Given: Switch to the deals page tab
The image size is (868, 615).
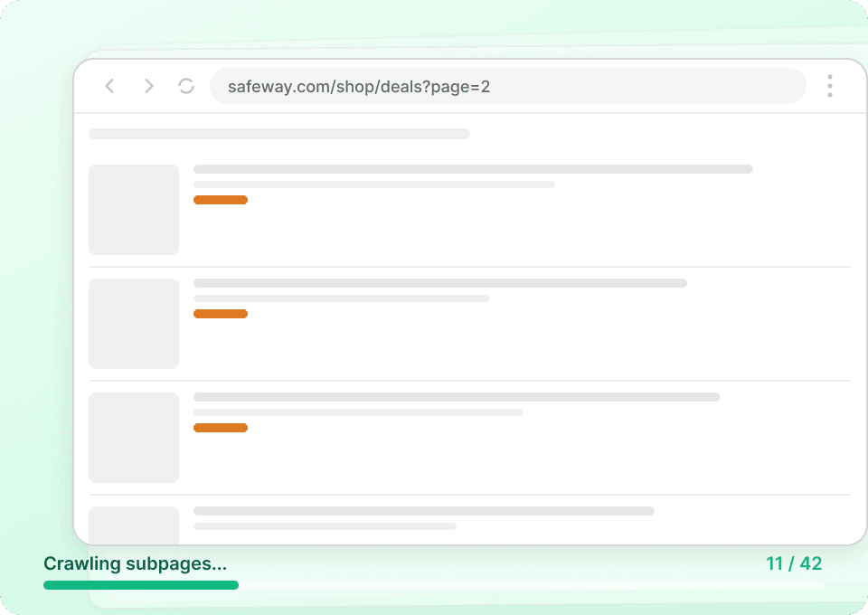Looking at the screenshot, I should click(x=358, y=86).
